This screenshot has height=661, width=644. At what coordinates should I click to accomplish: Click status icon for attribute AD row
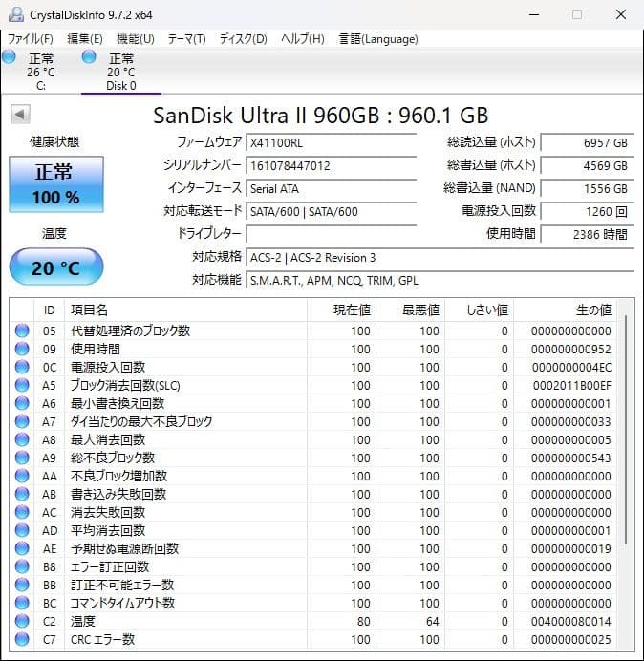[22, 530]
